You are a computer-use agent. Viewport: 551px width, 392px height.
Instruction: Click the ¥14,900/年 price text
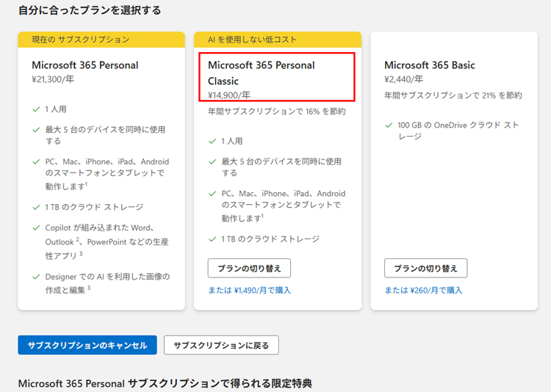[x=229, y=95]
